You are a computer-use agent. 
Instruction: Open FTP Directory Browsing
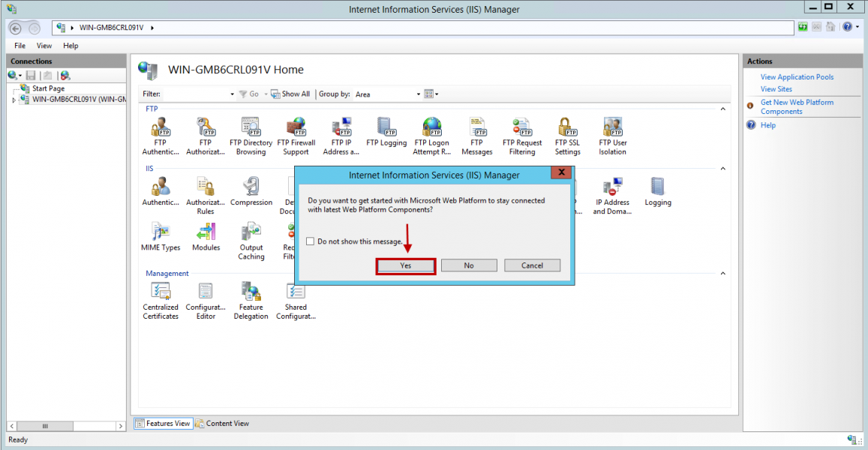click(251, 136)
